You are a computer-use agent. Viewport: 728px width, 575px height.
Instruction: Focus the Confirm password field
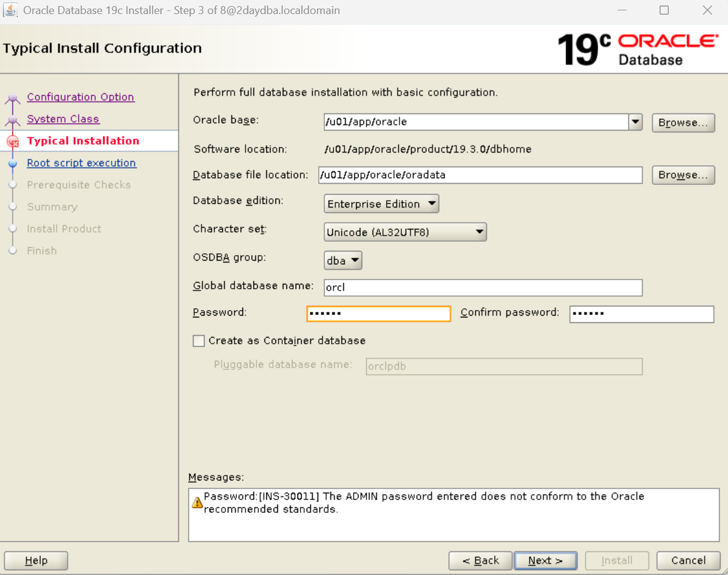point(642,314)
